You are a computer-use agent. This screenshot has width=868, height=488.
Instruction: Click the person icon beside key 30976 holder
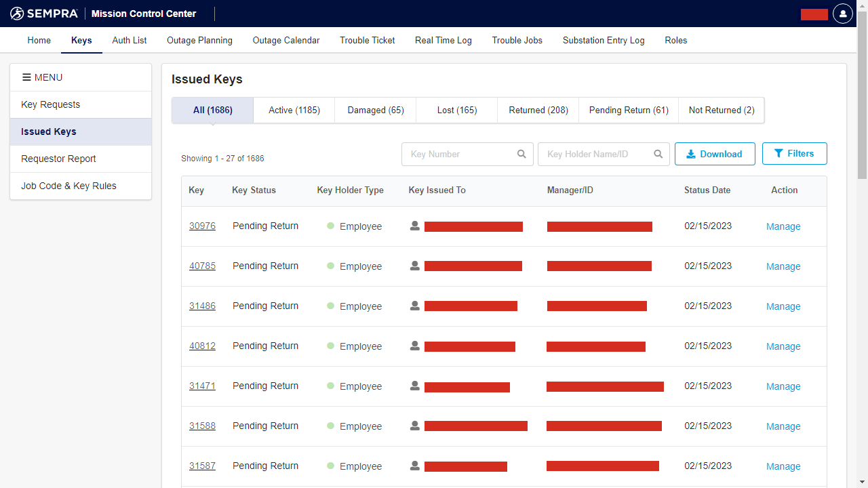(414, 226)
